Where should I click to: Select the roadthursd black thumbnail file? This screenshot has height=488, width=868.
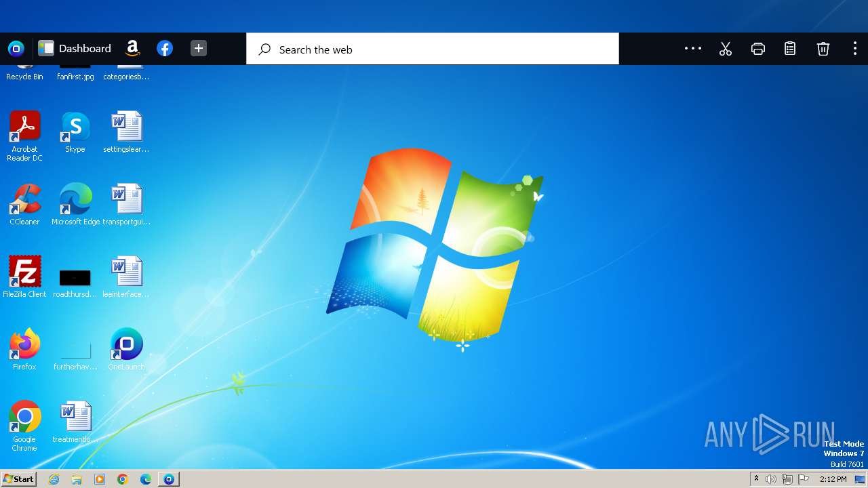tap(75, 282)
